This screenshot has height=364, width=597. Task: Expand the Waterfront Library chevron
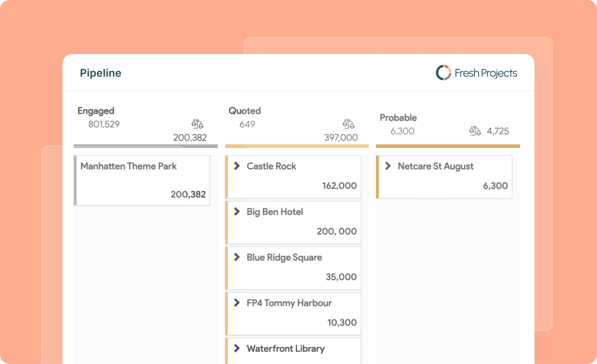point(237,348)
